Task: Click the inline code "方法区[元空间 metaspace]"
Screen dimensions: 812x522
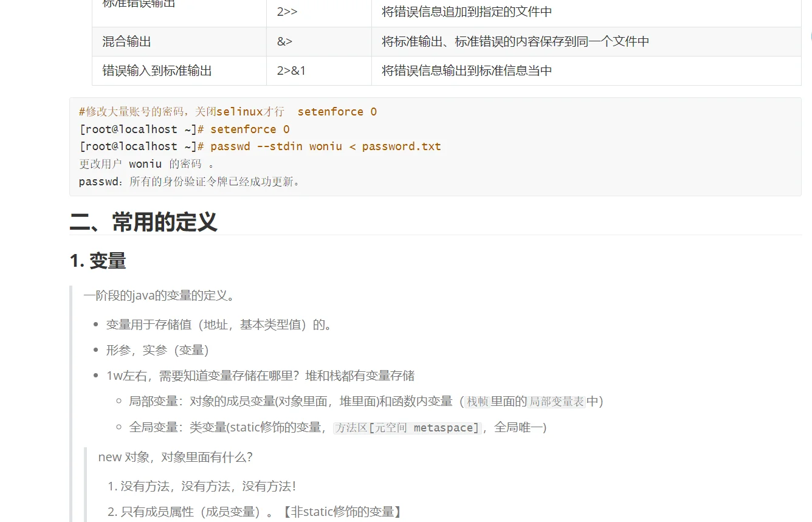Action: pyautogui.click(x=408, y=428)
